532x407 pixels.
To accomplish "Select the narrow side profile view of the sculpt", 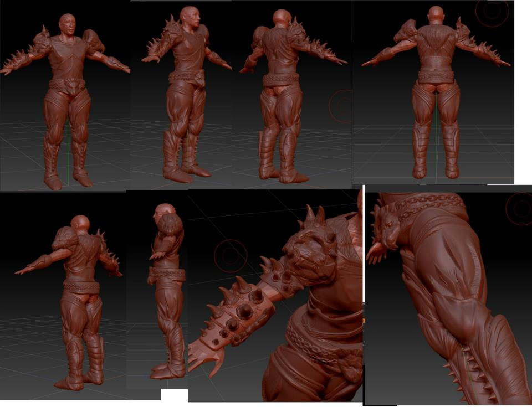I will click(x=157, y=289).
